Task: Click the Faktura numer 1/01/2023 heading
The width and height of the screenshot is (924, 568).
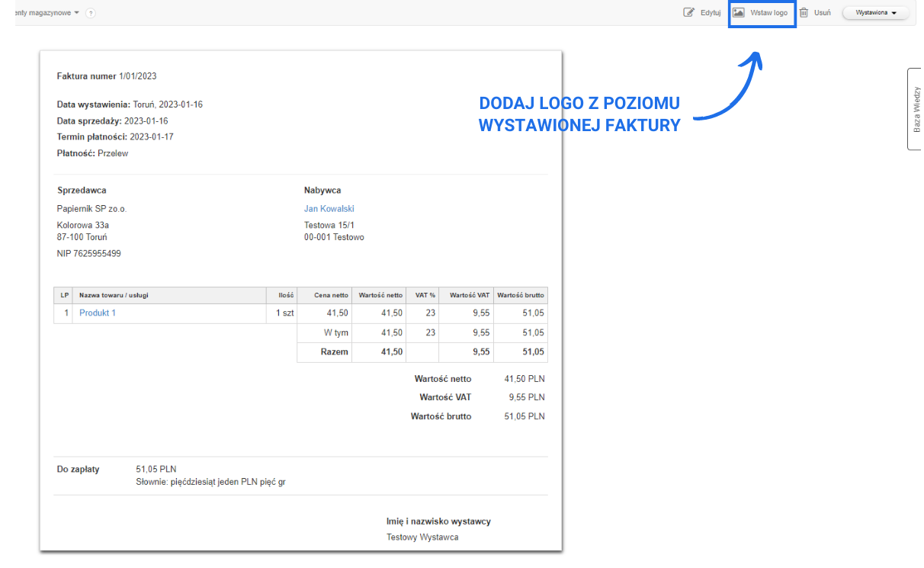Action: [107, 76]
